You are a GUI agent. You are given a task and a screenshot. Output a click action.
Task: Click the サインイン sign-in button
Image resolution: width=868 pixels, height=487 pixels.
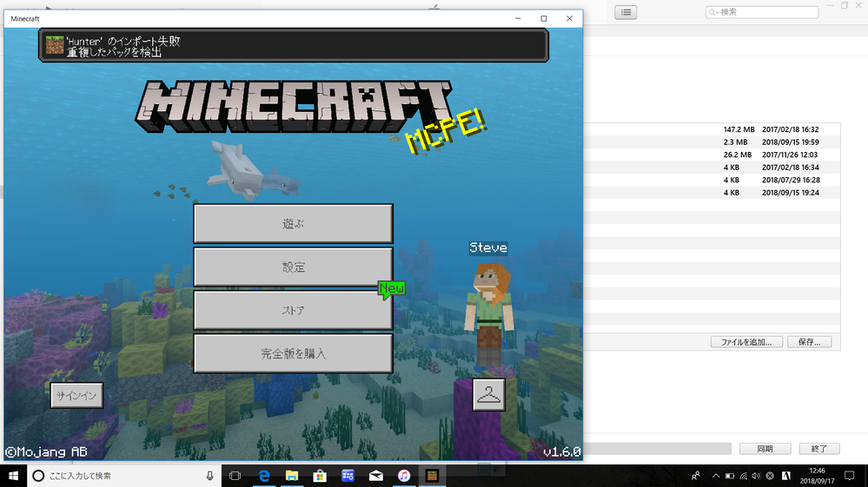coord(77,395)
